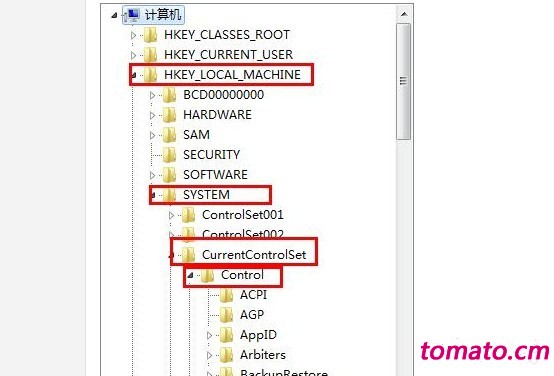Expand the SOFTWARE key
Viewport: 554px width, 376px height.
[153, 175]
